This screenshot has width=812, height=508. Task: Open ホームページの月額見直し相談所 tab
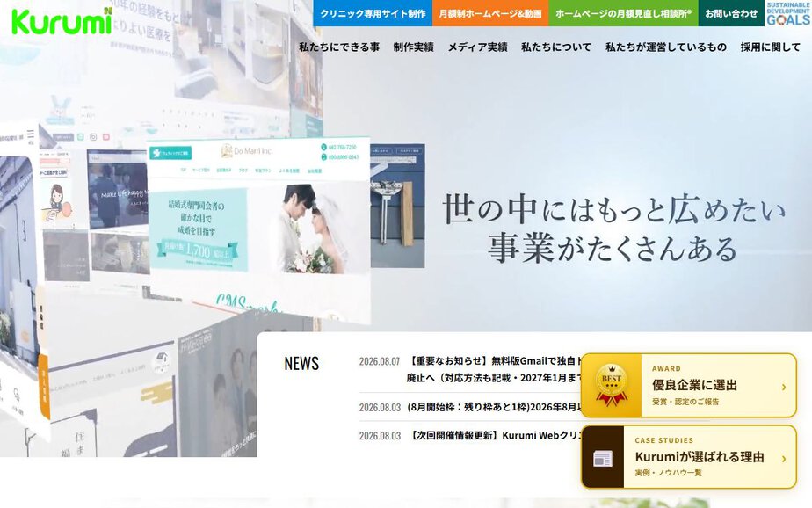coord(624,13)
